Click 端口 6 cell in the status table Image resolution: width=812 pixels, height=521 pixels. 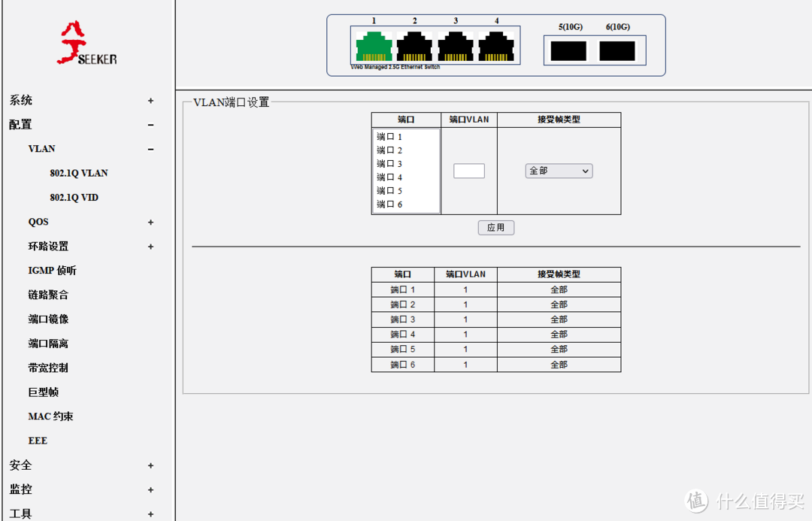[403, 365]
